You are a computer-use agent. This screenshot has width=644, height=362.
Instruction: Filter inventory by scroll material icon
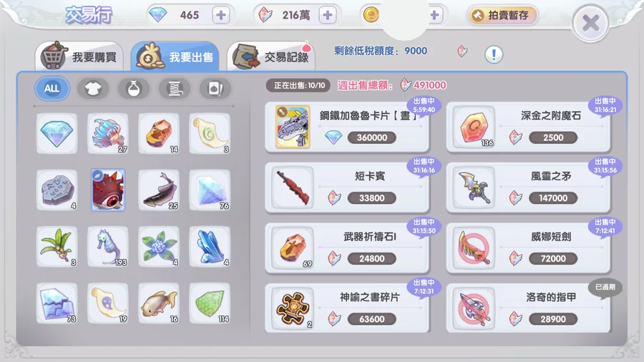[x=175, y=89]
